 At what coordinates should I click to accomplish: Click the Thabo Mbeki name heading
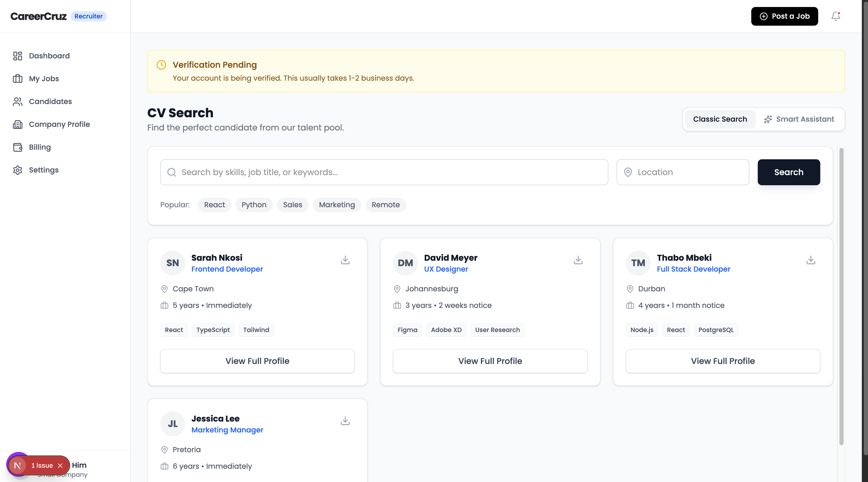[684, 258]
